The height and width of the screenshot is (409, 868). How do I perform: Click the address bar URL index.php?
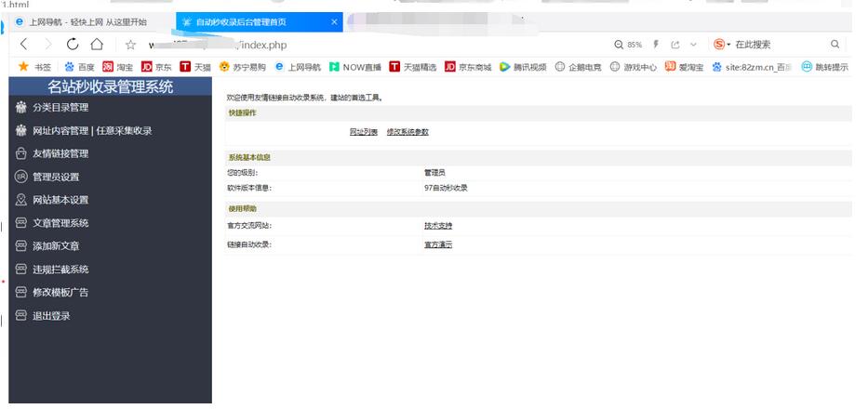(x=264, y=45)
